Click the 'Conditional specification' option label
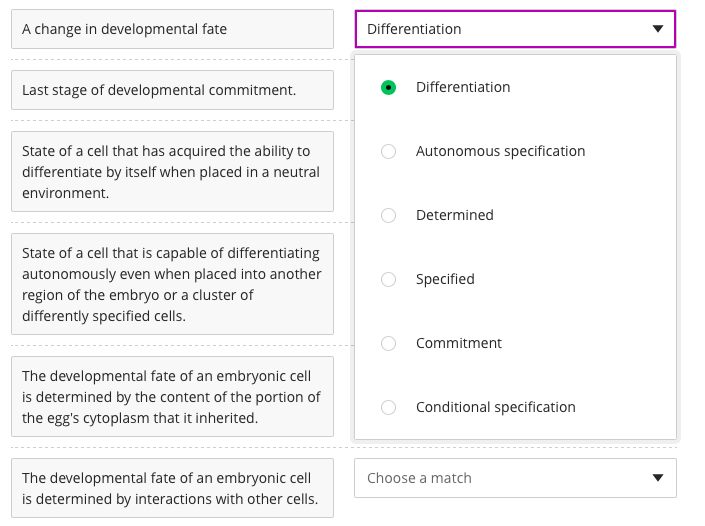This screenshot has width=705, height=526. click(x=495, y=407)
